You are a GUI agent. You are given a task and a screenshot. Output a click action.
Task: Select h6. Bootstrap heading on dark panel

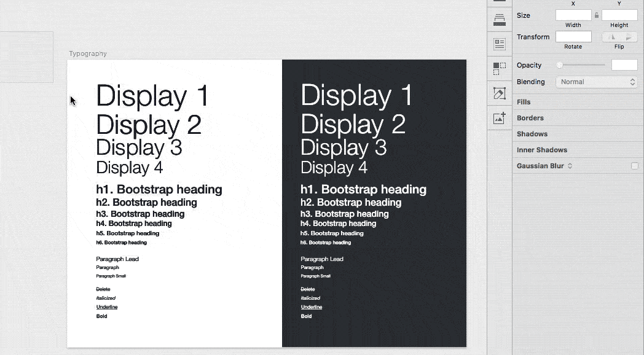coord(326,243)
